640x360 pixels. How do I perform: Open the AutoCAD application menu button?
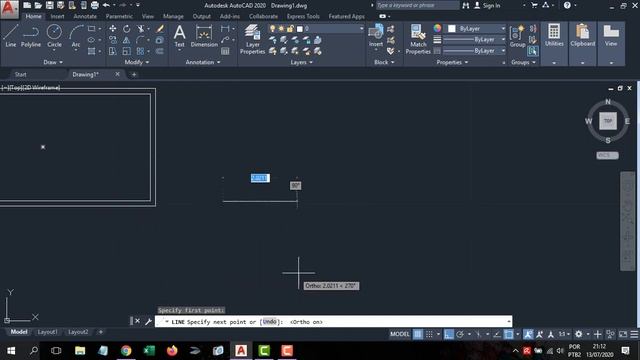coord(9,9)
